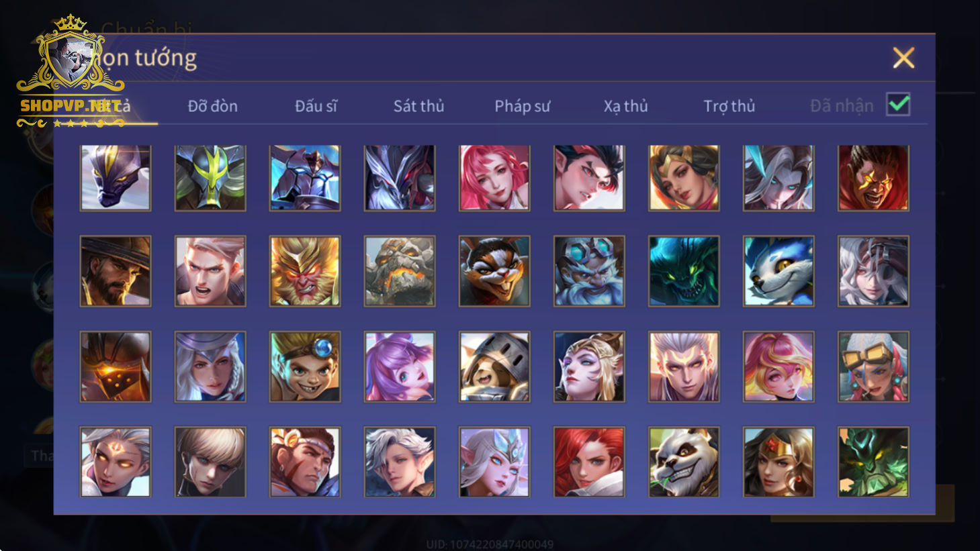
Task: Filter heroes by Sát thủ
Action: (418, 106)
